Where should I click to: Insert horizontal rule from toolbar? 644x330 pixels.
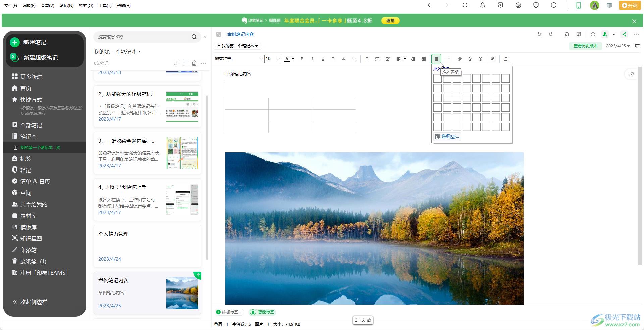pos(447,59)
